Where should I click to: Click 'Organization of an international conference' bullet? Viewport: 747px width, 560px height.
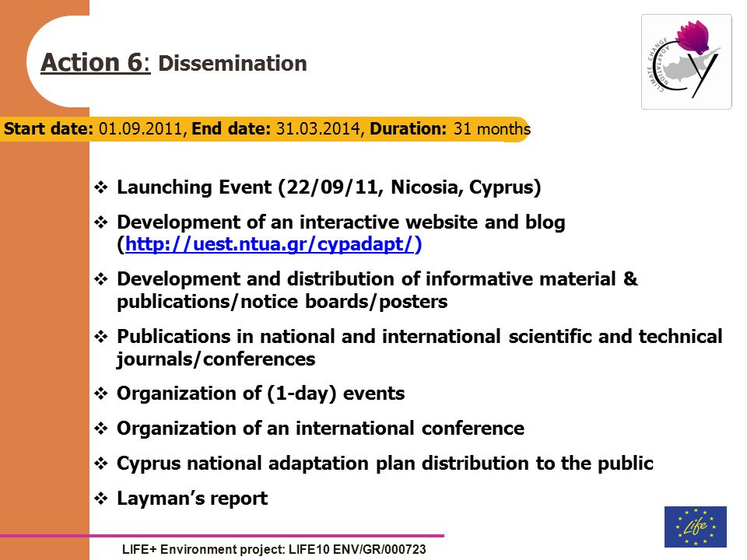[x=321, y=428]
